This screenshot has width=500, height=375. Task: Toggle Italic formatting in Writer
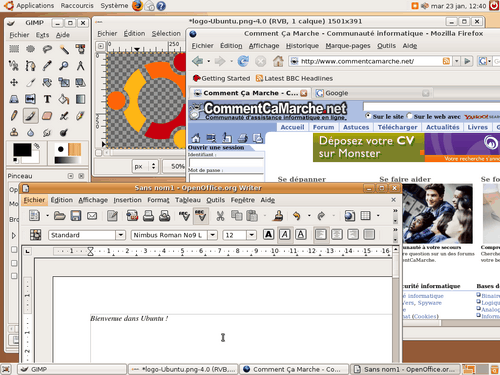coord(284,235)
